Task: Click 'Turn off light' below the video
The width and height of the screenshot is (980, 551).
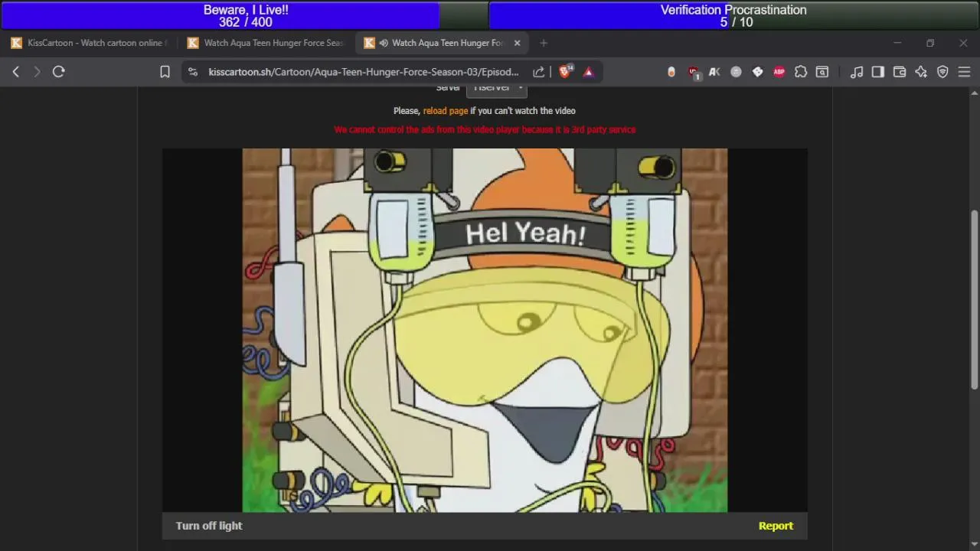Action: [209, 526]
